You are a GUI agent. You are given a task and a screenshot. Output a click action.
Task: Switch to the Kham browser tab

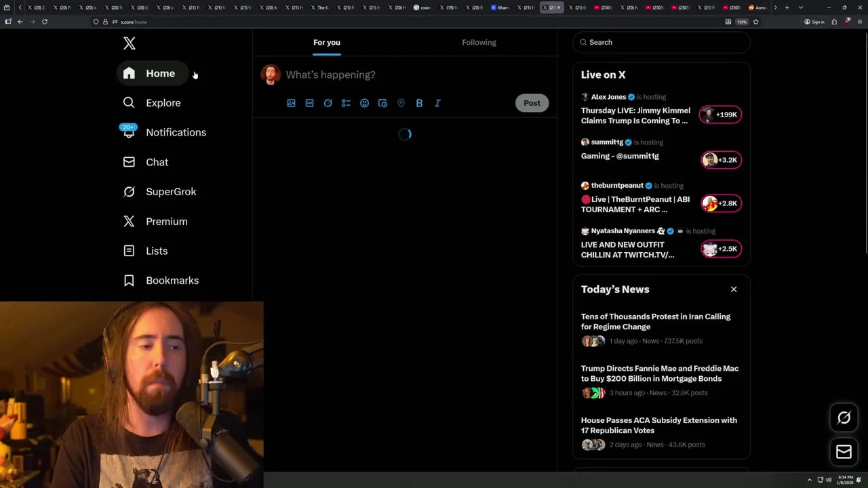click(x=501, y=7)
